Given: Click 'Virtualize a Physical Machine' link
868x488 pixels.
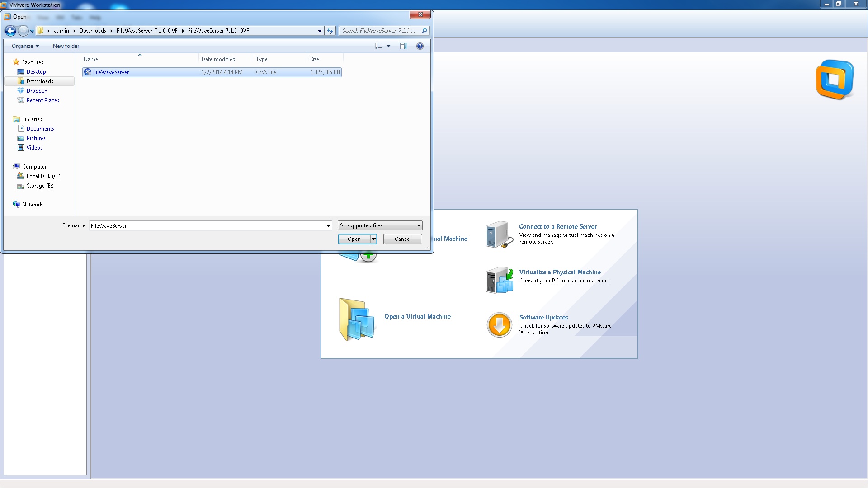Looking at the screenshot, I should click(x=560, y=272).
